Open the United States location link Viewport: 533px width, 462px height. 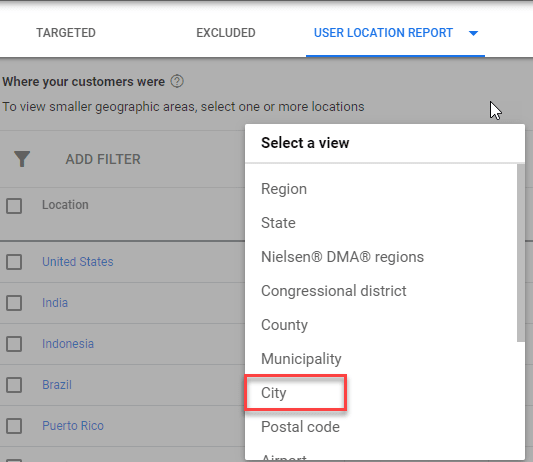(78, 262)
